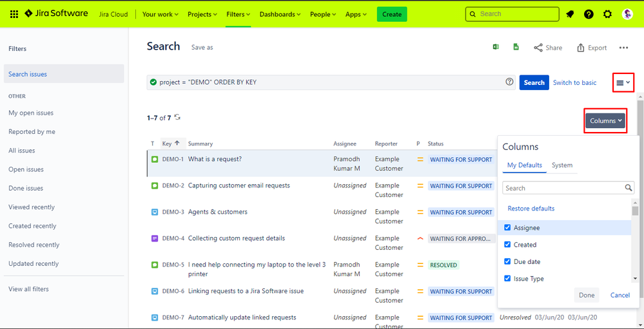Expand the Dashboards menu

tap(280, 14)
